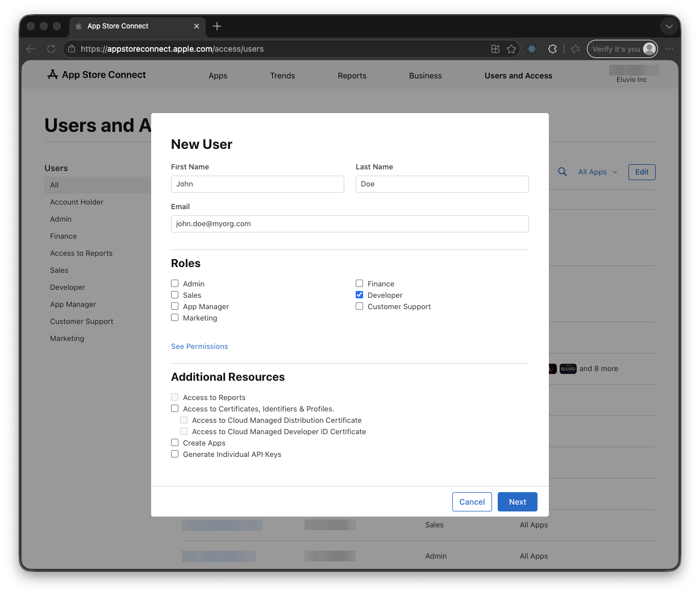Viewport: 700px width, 595px height.
Task: Click the Cancel button
Action: [x=472, y=502]
